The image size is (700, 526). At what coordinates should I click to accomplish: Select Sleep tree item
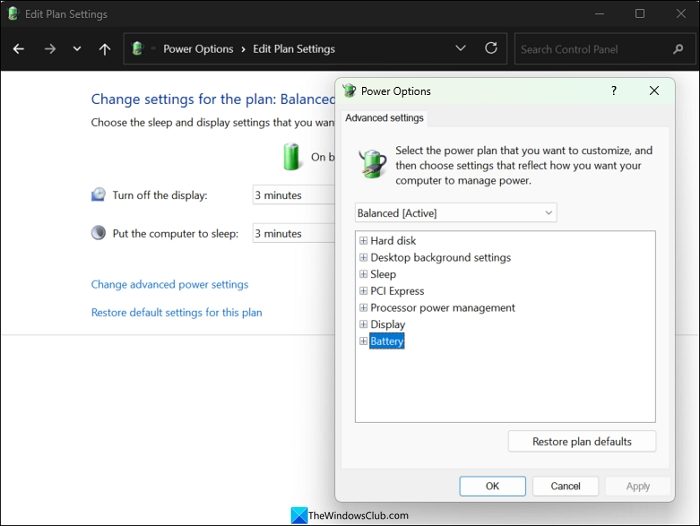(383, 274)
